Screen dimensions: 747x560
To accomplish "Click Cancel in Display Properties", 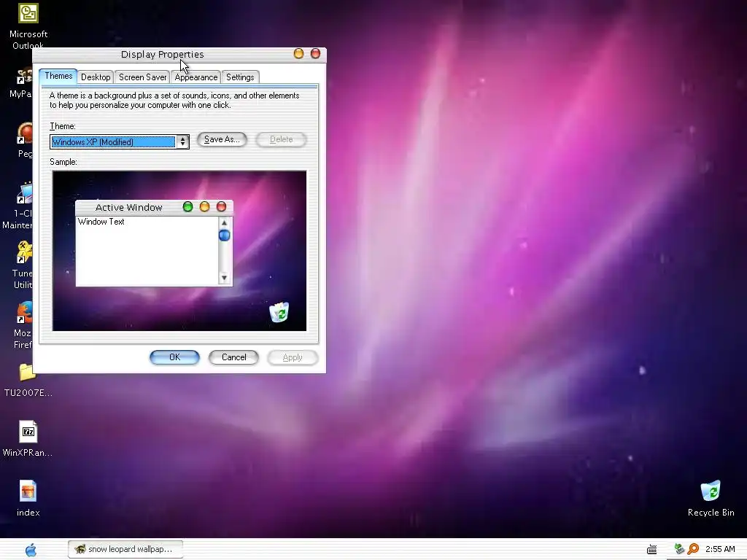I will click(x=233, y=357).
